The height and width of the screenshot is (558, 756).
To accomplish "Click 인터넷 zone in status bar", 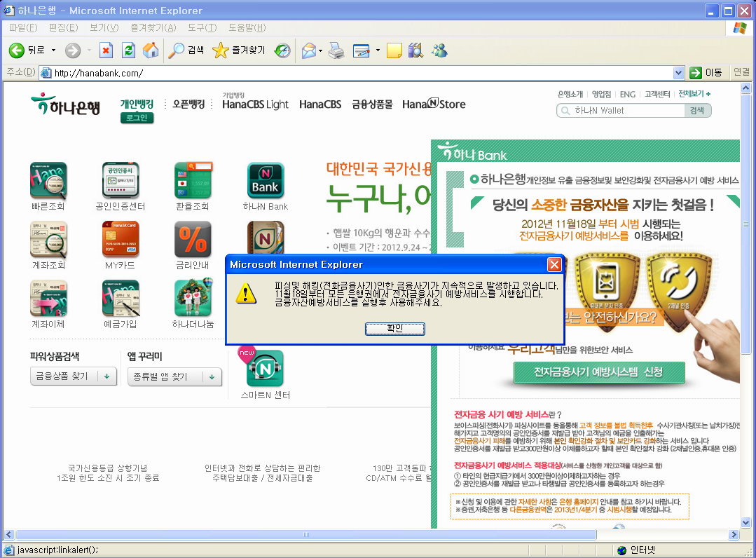I will tap(636, 550).
